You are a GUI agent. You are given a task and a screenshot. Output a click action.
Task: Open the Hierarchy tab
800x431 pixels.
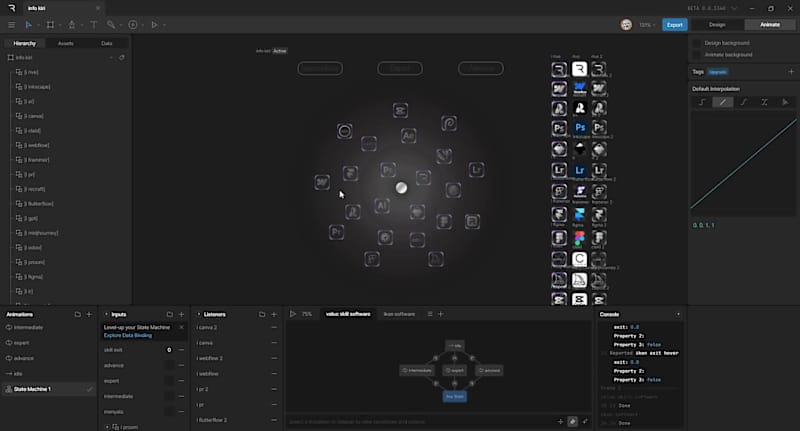point(24,43)
